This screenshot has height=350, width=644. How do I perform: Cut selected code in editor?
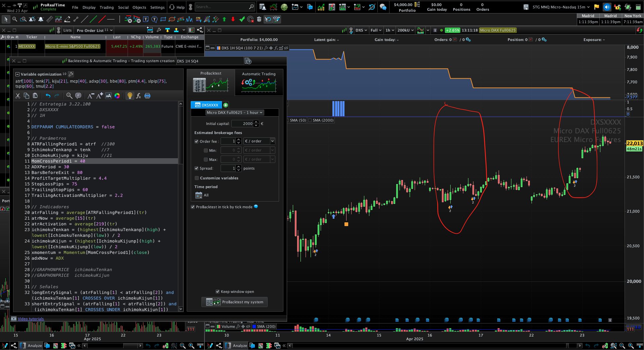(x=18, y=96)
